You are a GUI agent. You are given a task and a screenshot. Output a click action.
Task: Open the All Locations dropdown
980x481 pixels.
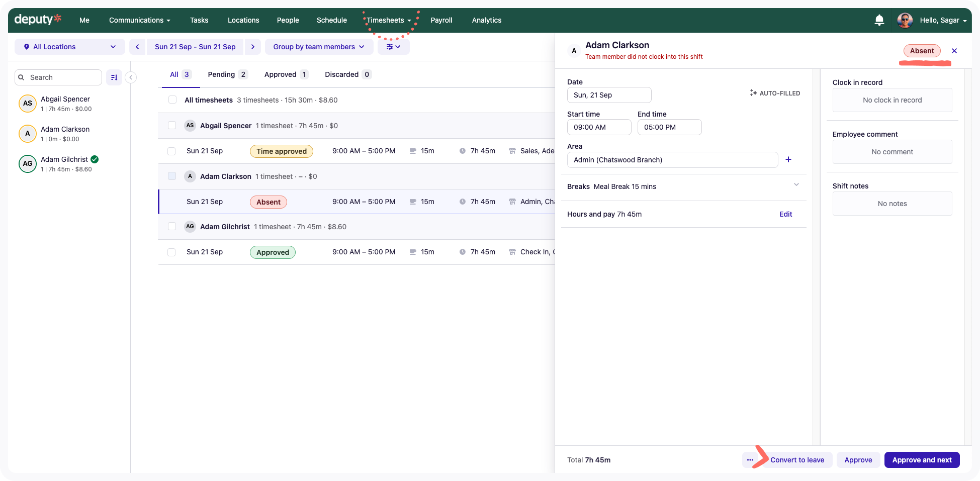point(69,47)
